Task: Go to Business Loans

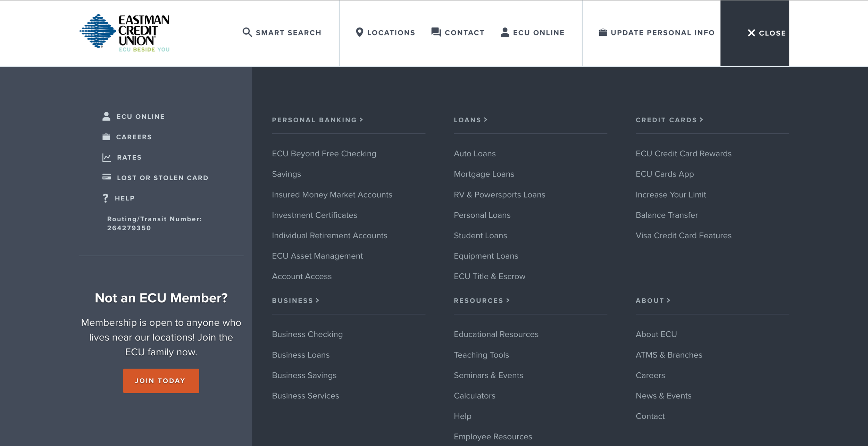Action: pyautogui.click(x=301, y=355)
